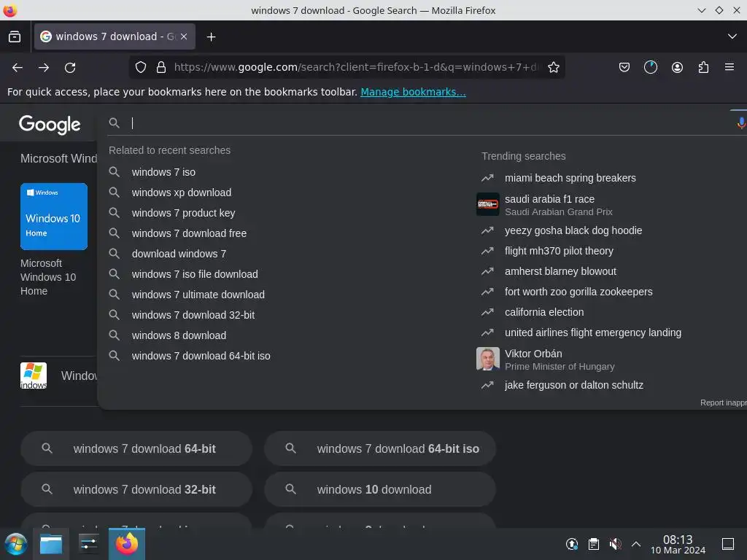Screen dimensions: 747x560
Task: Search related 'windows 7 download 32-bit' chip
Action: click(136, 489)
